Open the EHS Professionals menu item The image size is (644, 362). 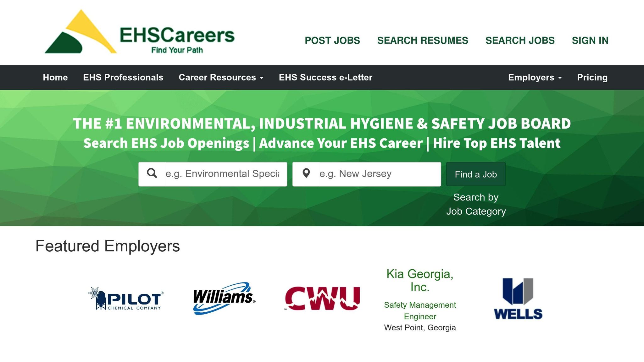pos(123,78)
